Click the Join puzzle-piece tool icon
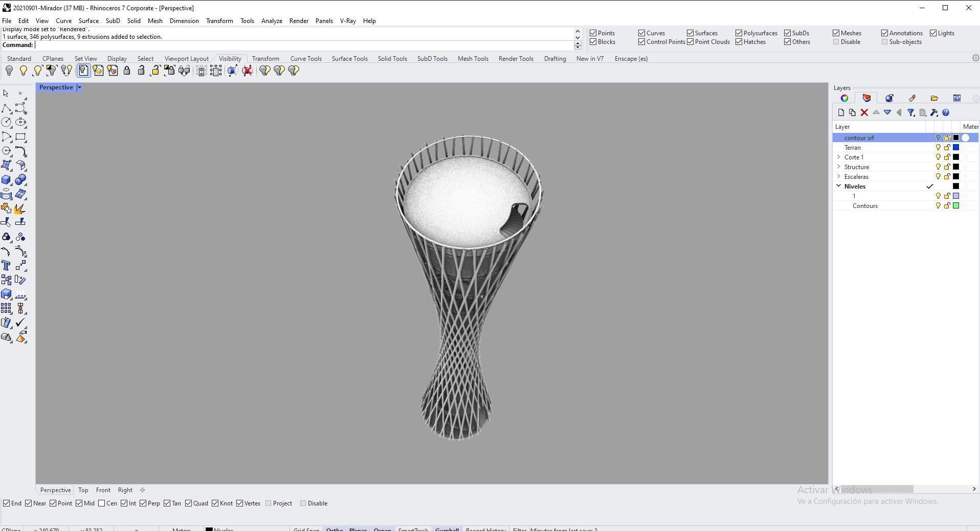Screen dimensions: 980x531 (x=6, y=209)
